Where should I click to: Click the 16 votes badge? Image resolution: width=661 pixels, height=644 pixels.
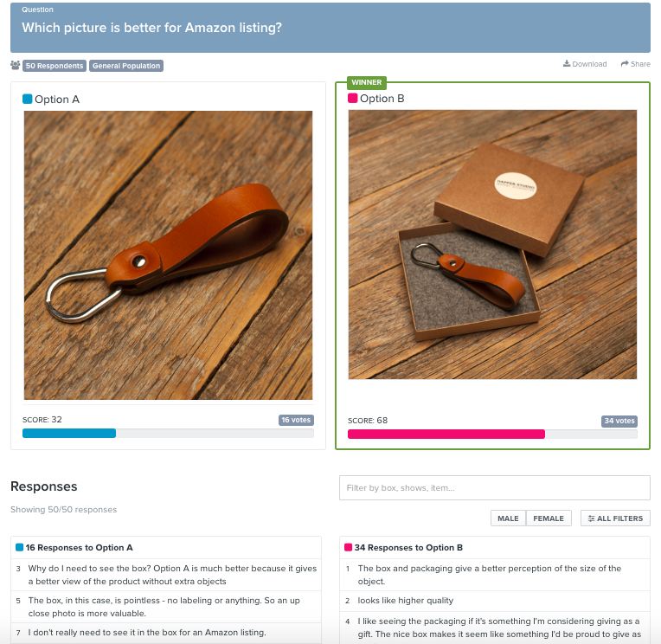tap(296, 420)
